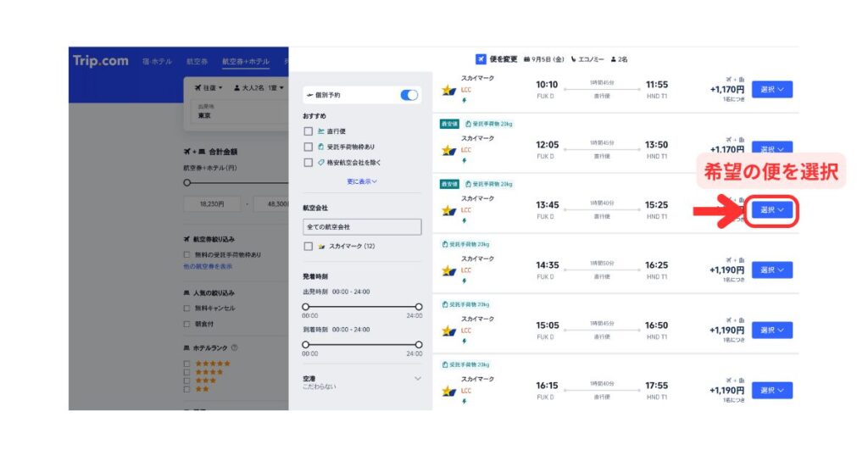Screen dimensions: 868x456
Task: Open the 大人2名 1室 travelers dropdown
Action: click(x=259, y=88)
